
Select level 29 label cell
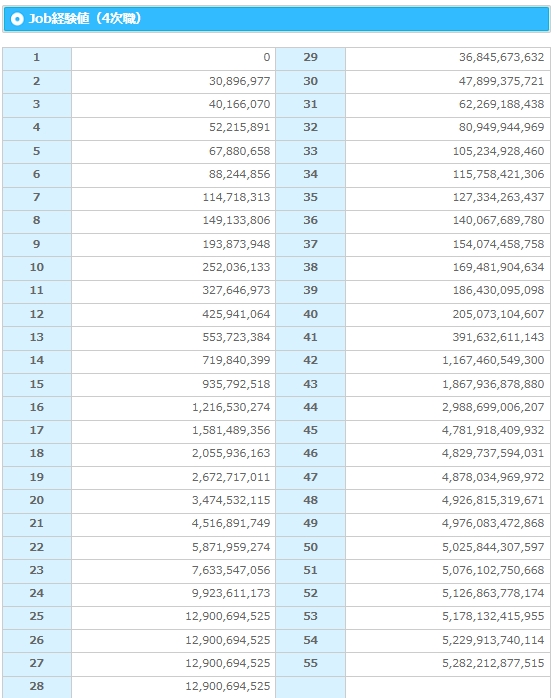click(x=311, y=59)
